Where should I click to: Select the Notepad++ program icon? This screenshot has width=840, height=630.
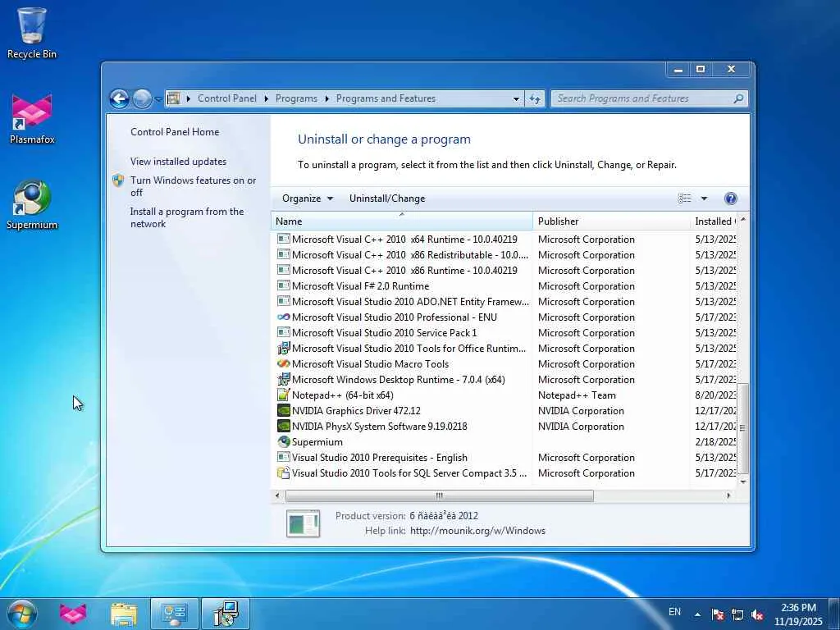[x=283, y=395]
